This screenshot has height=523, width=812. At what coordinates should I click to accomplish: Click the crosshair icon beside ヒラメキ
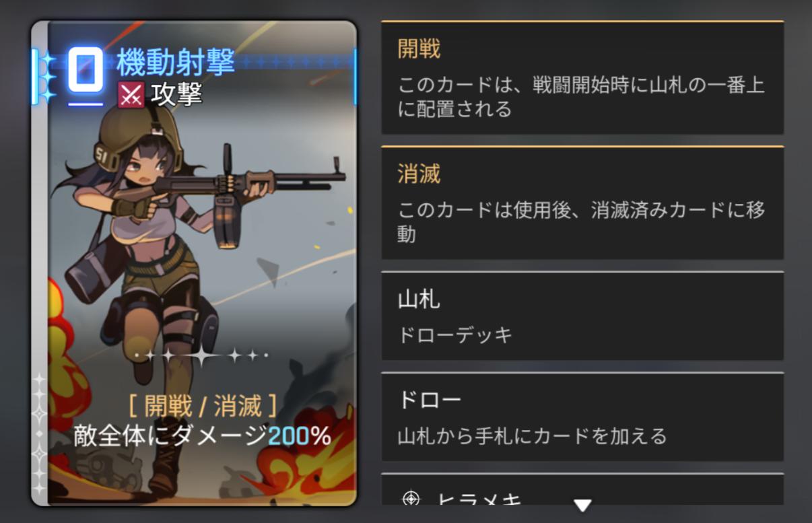(x=410, y=499)
